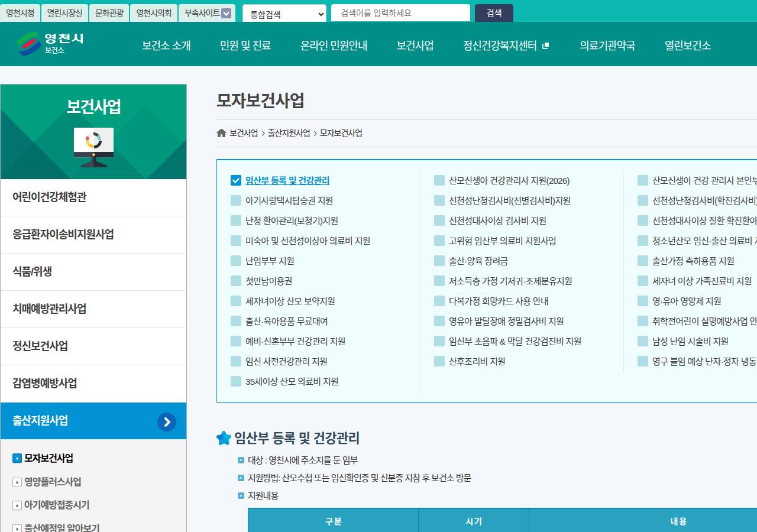Viewport: 757px width, 532px height.
Task: Check the 출산·양육 장려금 box
Action: (439, 261)
